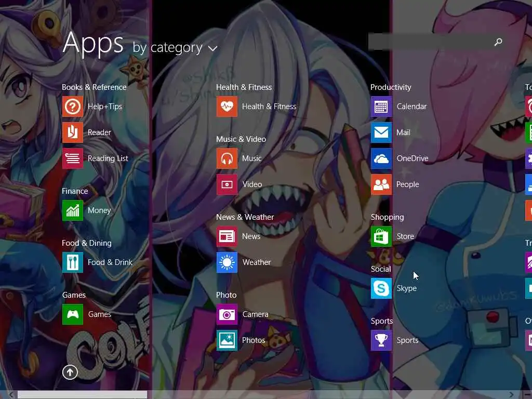Open the OneDrive cloud icon
Screen dimensions: 532x399
coord(381,158)
